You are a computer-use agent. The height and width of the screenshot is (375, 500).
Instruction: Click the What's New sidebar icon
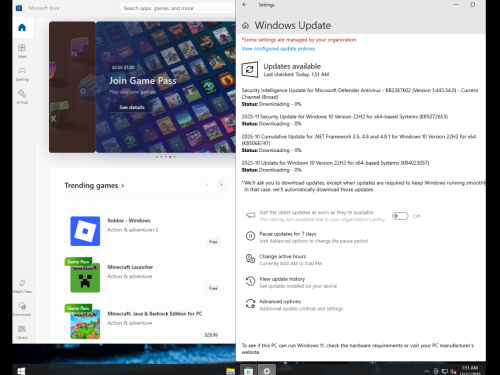pos(22,286)
